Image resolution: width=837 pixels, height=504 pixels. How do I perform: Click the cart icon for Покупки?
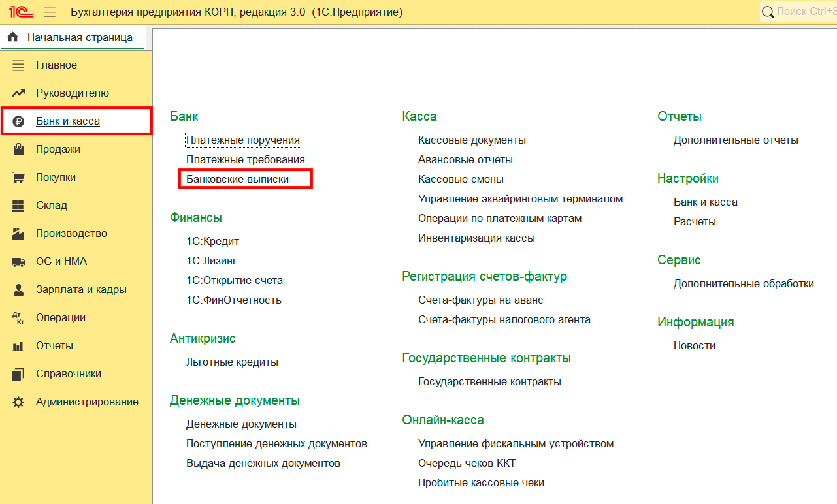coord(18,178)
